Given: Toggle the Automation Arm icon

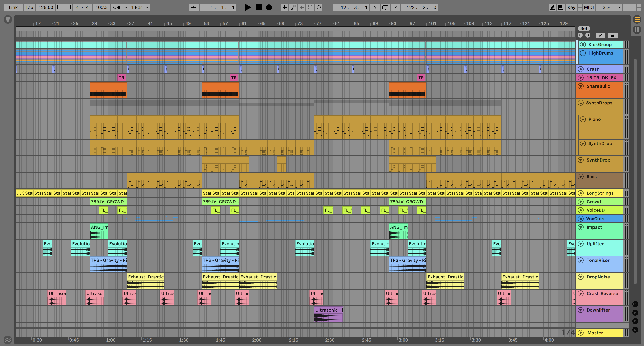Looking at the screenshot, I should [x=293, y=7].
